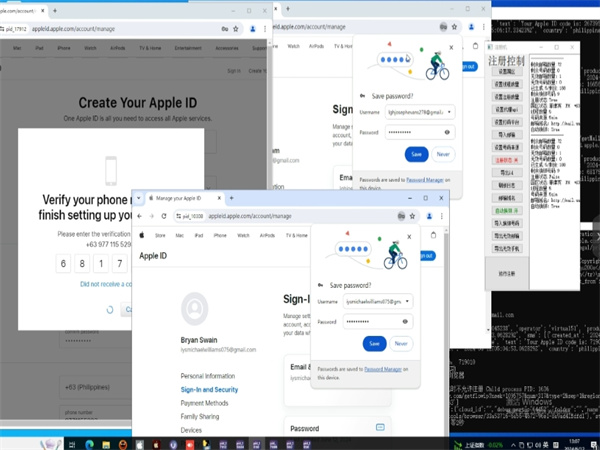Click the first verification code digit box
The image size is (600, 450).
click(x=65, y=264)
